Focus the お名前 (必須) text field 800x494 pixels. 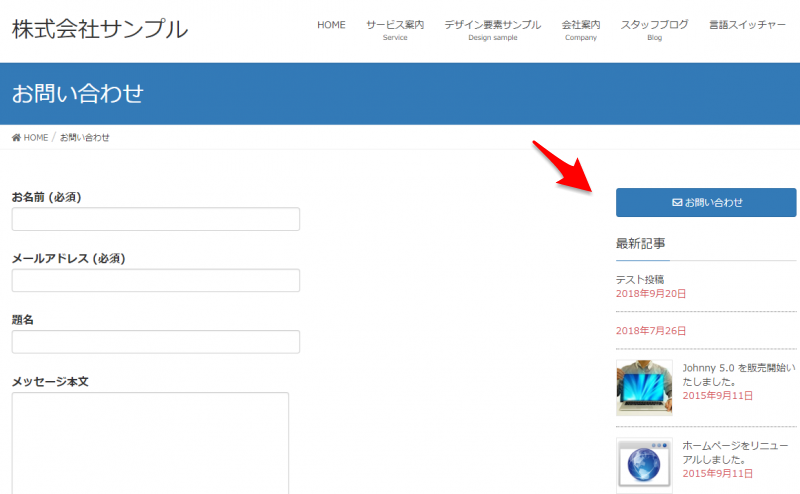(x=156, y=219)
